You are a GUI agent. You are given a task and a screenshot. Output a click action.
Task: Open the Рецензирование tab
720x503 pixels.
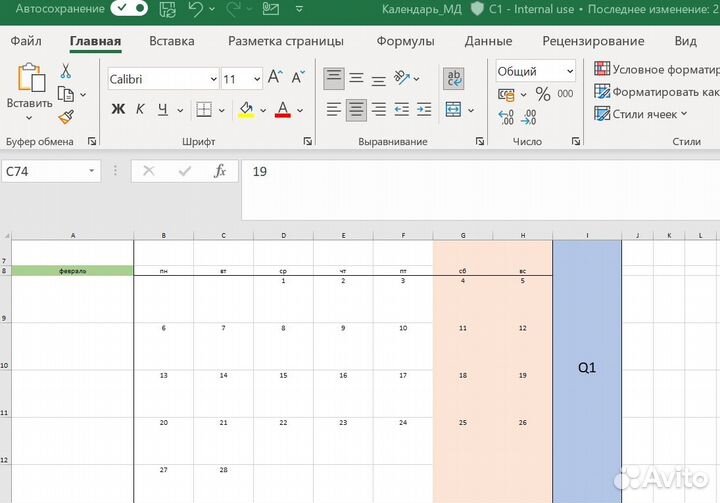point(593,41)
